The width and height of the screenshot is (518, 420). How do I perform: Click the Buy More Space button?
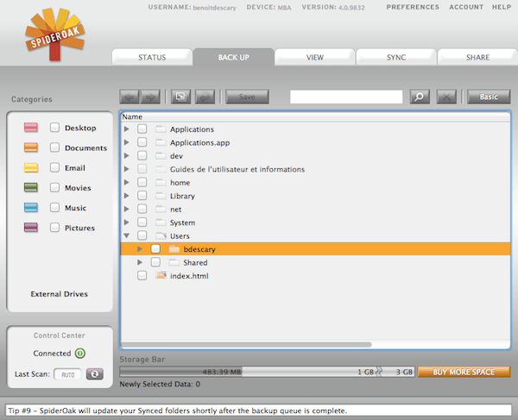coord(464,372)
